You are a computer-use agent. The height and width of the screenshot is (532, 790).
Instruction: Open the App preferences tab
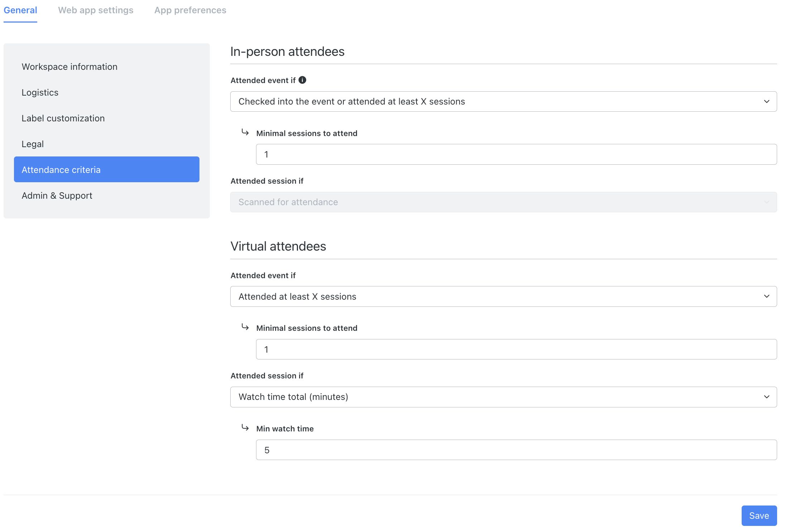click(x=190, y=10)
